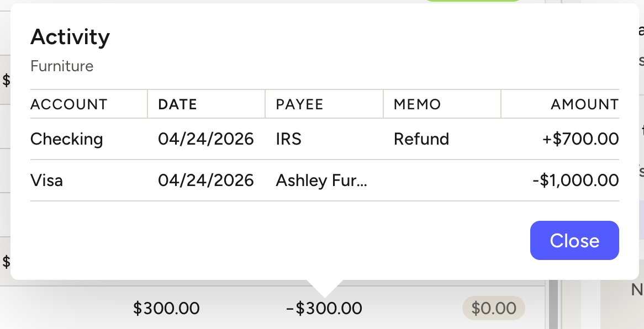Click the $0.00 available balance pill
Screen dimensions: 644x329
(493, 309)
